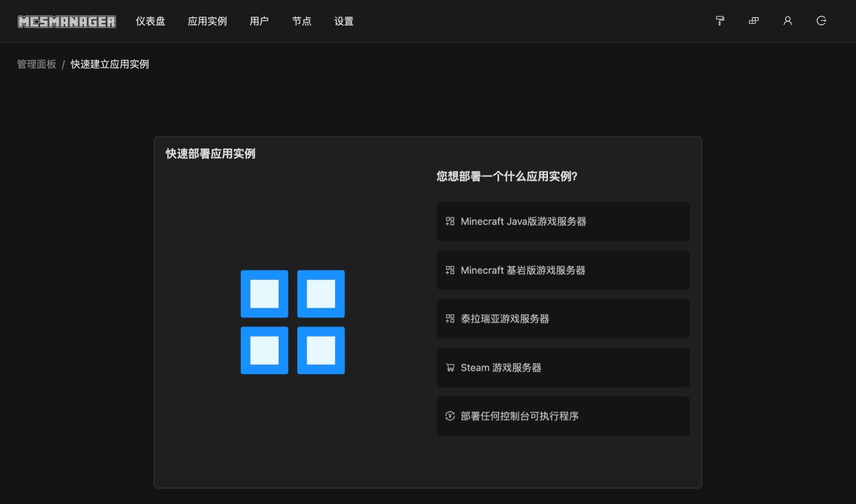Viewport: 856px width, 504px height.
Task: Open the 设置 menu item
Action: tap(343, 22)
